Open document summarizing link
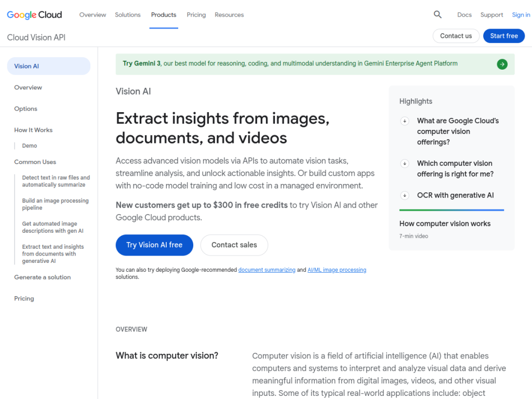 pyautogui.click(x=267, y=270)
